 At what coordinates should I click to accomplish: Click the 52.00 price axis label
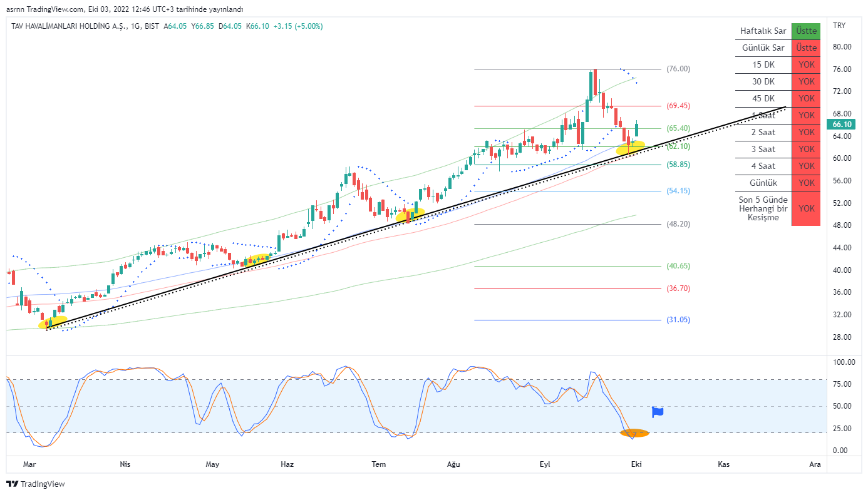(842, 203)
